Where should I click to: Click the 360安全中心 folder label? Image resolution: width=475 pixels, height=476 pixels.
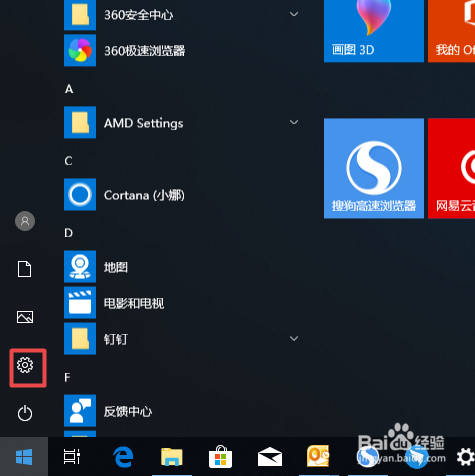(x=138, y=15)
